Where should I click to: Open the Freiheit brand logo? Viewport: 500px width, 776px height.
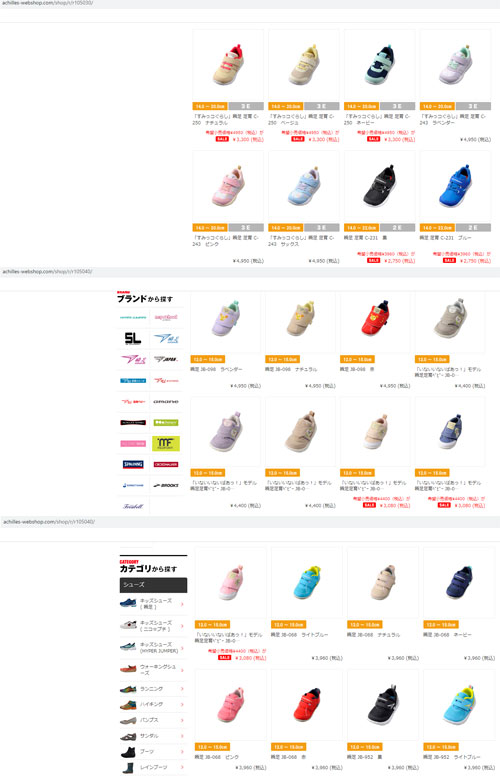click(133, 506)
